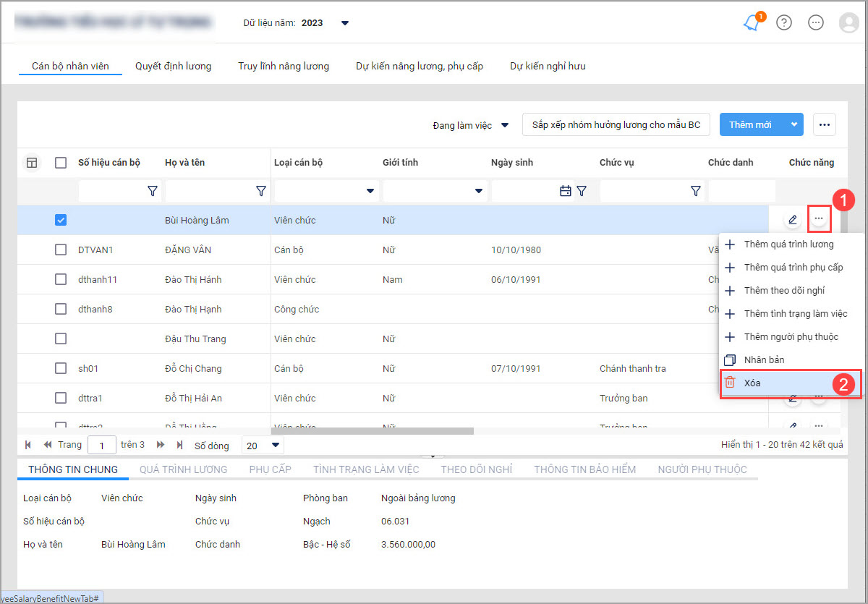Click the birth date 10/10/1980
This screenshot has height=604, width=868.
point(516,250)
